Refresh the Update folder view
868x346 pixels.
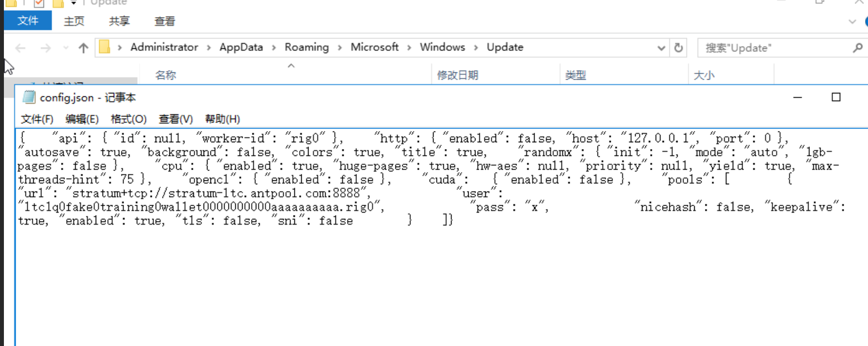679,48
